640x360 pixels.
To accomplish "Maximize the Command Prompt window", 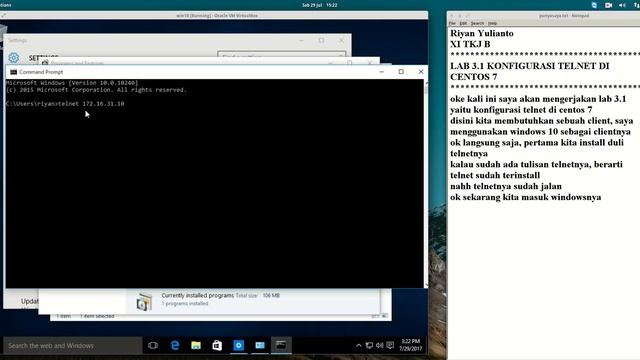I will [x=401, y=71].
